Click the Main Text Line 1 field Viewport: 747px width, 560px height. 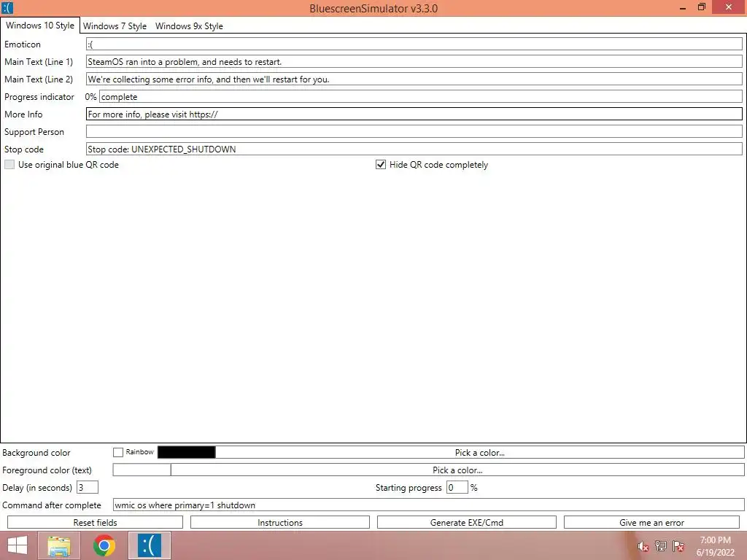point(414,62)
